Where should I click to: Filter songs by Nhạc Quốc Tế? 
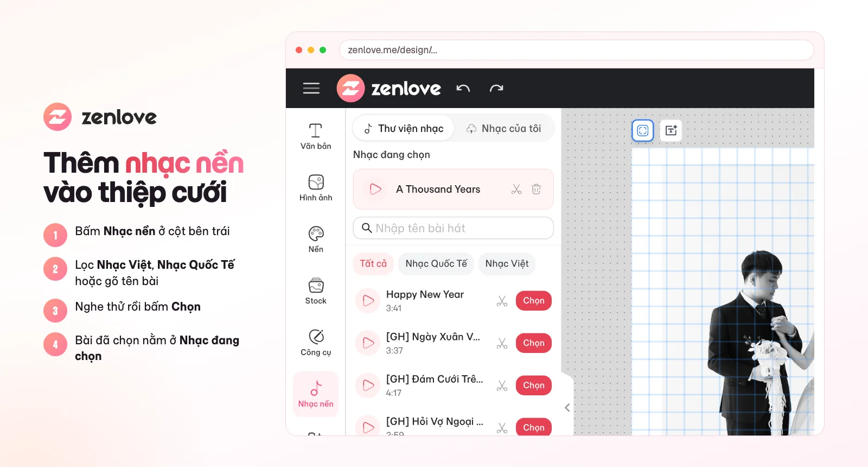(x=436, y=264)
